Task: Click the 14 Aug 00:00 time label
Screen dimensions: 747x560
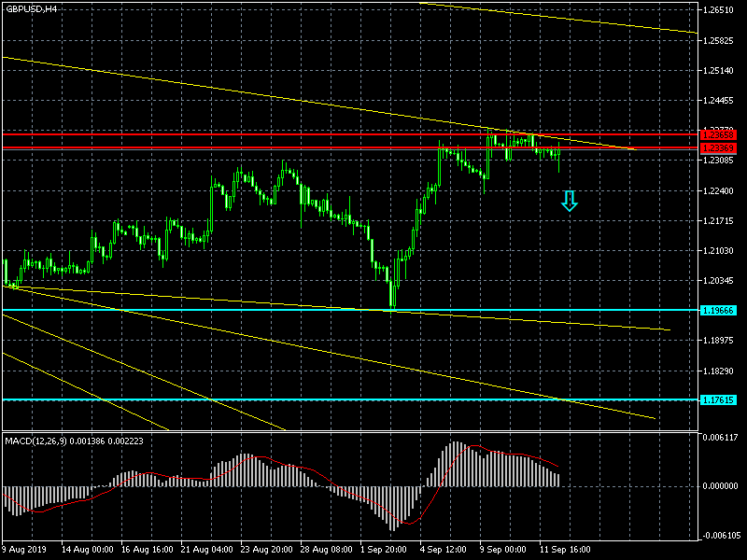Action: [x=88, y=550]
